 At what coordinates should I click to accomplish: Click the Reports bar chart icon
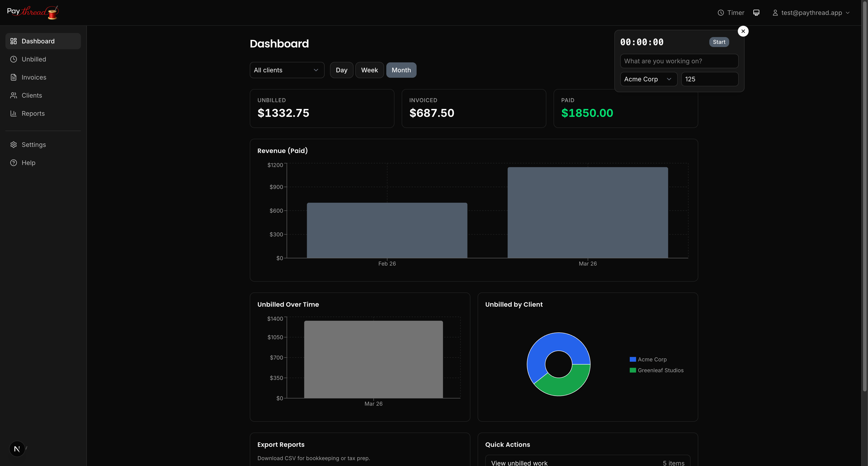click(14, 113)
